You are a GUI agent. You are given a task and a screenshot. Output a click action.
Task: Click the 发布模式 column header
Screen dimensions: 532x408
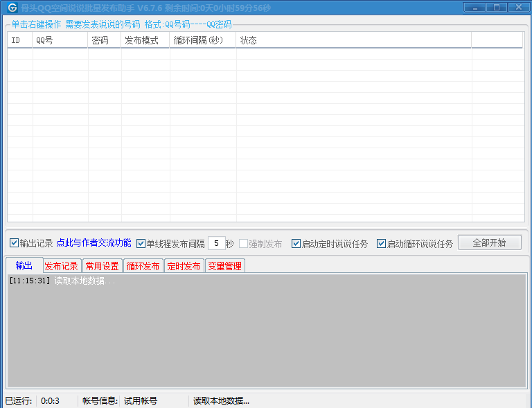[145, 40]
